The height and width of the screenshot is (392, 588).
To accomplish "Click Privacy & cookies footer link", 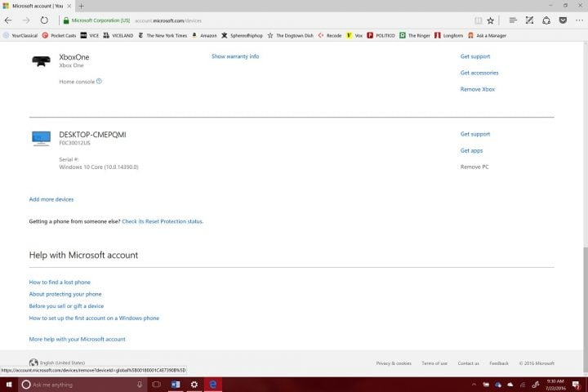I will point(394,363).
